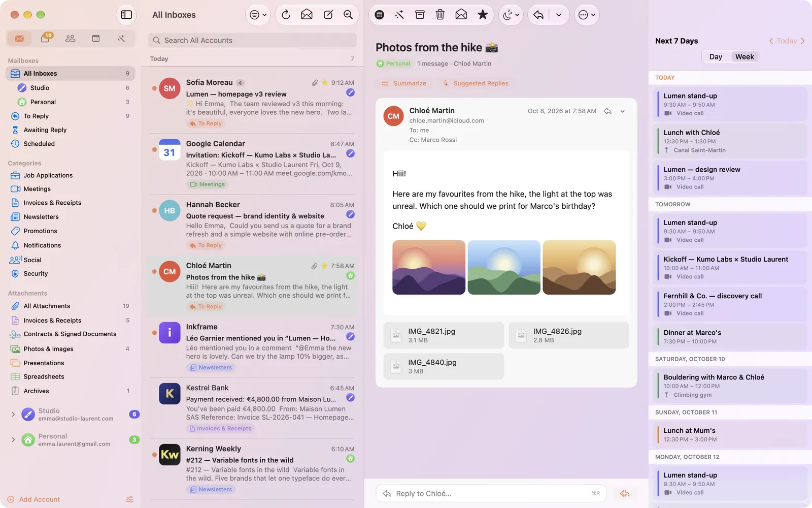Go to the next calendar period arrow

[803, 41]
